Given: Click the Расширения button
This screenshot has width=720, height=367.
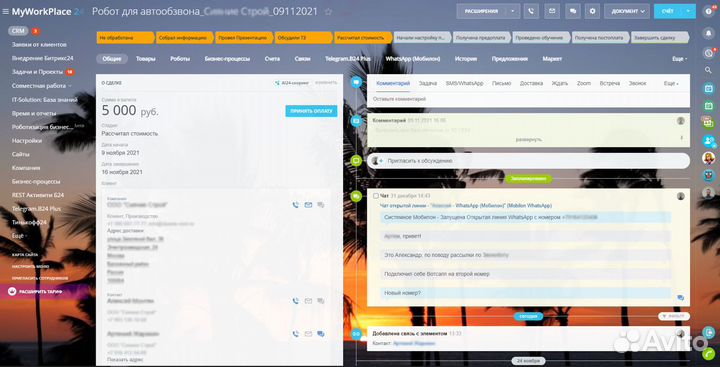Looking at the screenshot, I should tap(482, 11).
